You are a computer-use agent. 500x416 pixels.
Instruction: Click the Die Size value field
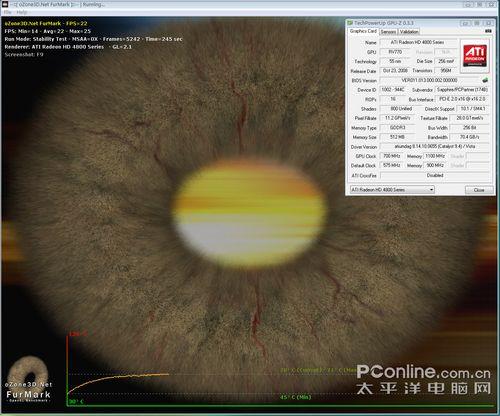click(x=446, y=61)
